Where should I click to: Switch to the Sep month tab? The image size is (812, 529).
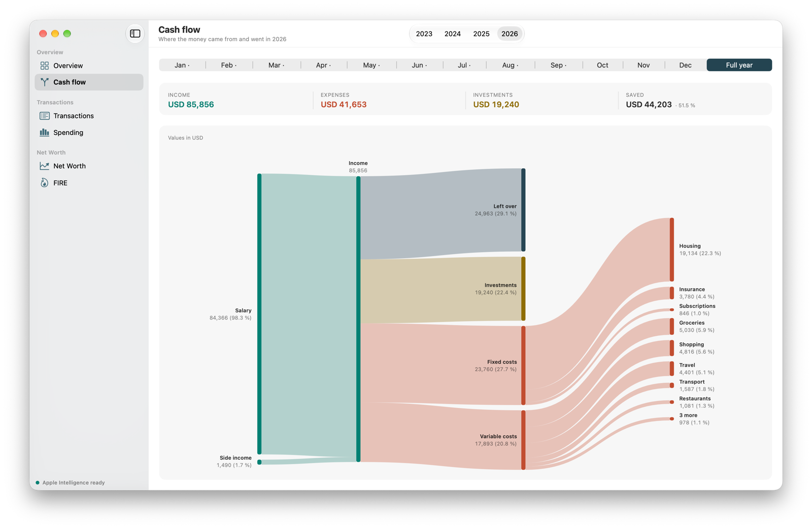558,65
